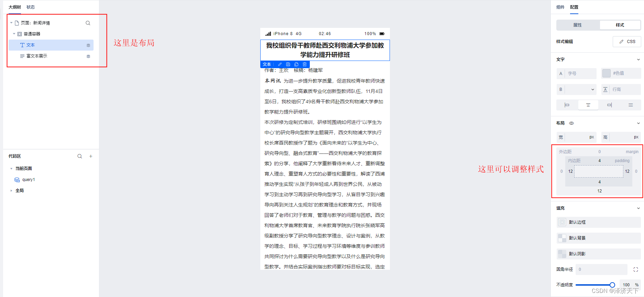The width and height of the screenshot is (644, 297).
Task: Click the copy icon on the text toolbar
Action: click(296, 64)
